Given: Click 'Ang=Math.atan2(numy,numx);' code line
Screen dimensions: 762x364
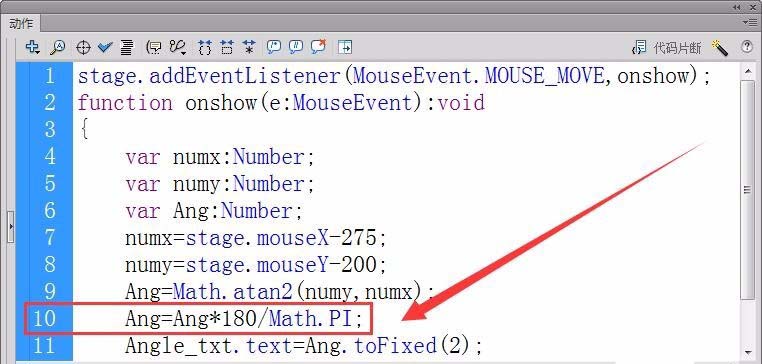Looking at the screenshot, I should [279, 292].
